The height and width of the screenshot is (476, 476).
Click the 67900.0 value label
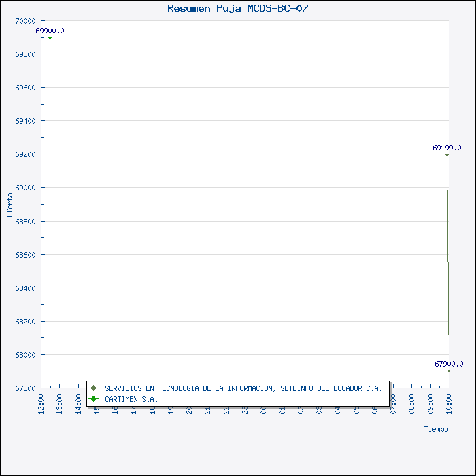pyautogui.click(x=449, y=364)
